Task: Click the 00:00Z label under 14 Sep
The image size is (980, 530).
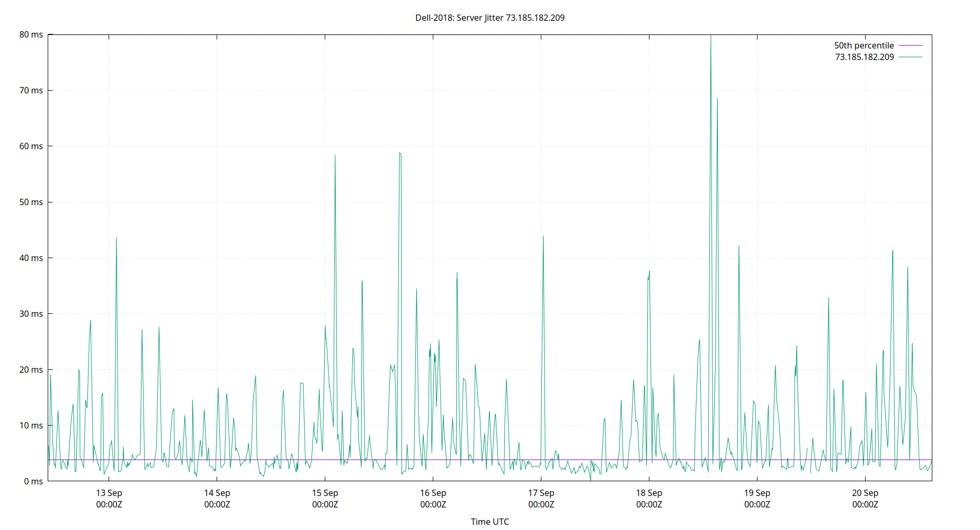Action: tap(217, 505)
